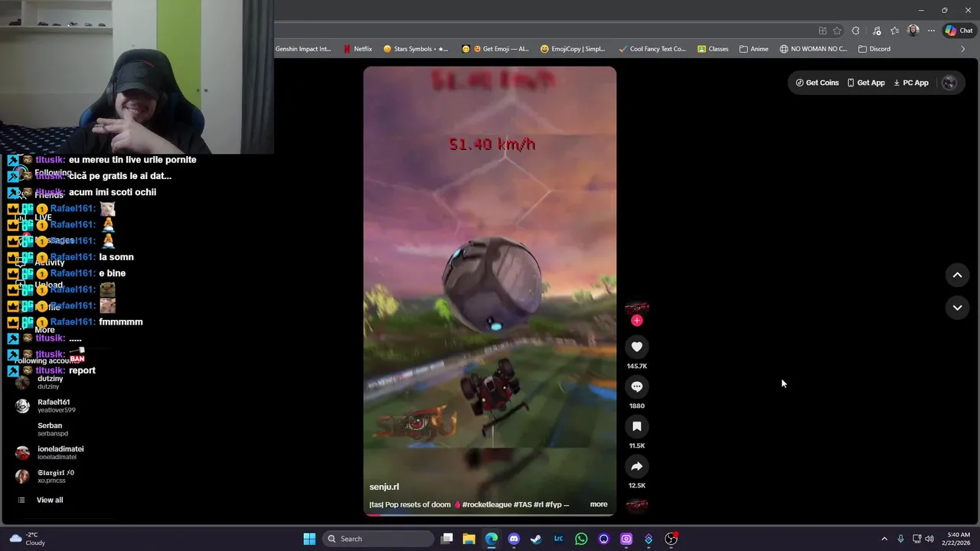The width and height of the screenshot is (980, 551).
Task: Open the weather widget showing -2°C Cloudy
Action: click(x=28, y=539)
